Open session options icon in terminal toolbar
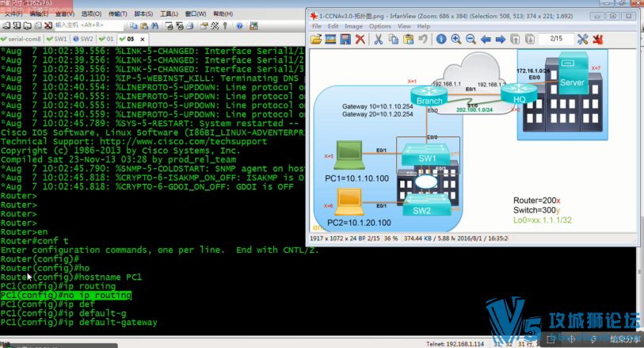The width and height of the screenshot is (644, 348). point(204,26)
